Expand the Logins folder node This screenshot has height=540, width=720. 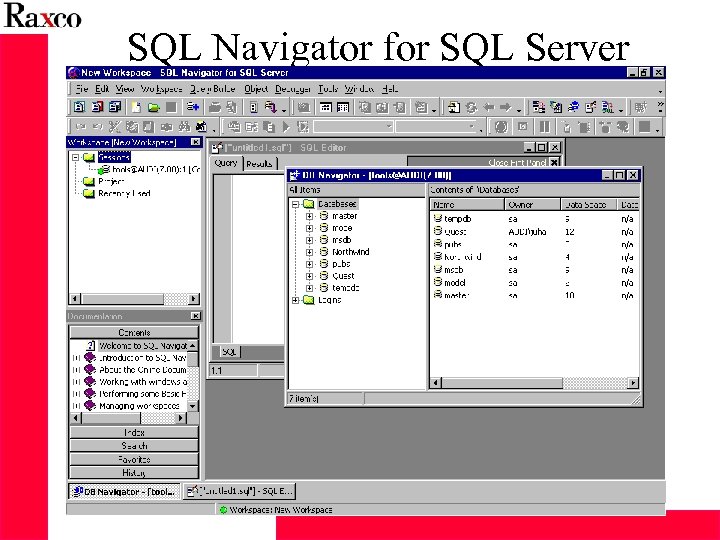click(x=295, y=300)
